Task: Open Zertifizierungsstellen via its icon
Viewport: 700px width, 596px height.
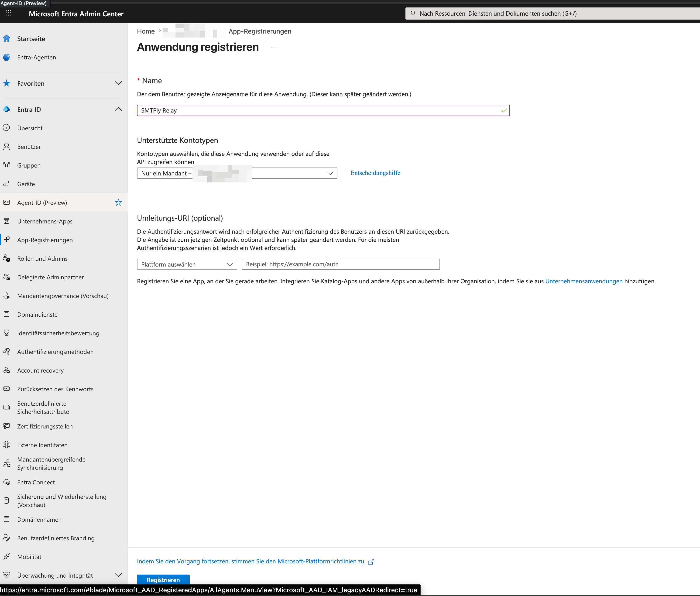Action: (x=7, y=426)
